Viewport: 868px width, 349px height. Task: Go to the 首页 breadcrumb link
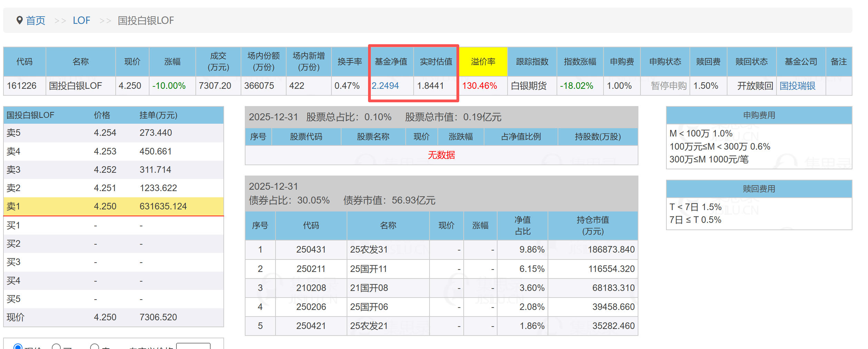(36, 21)
